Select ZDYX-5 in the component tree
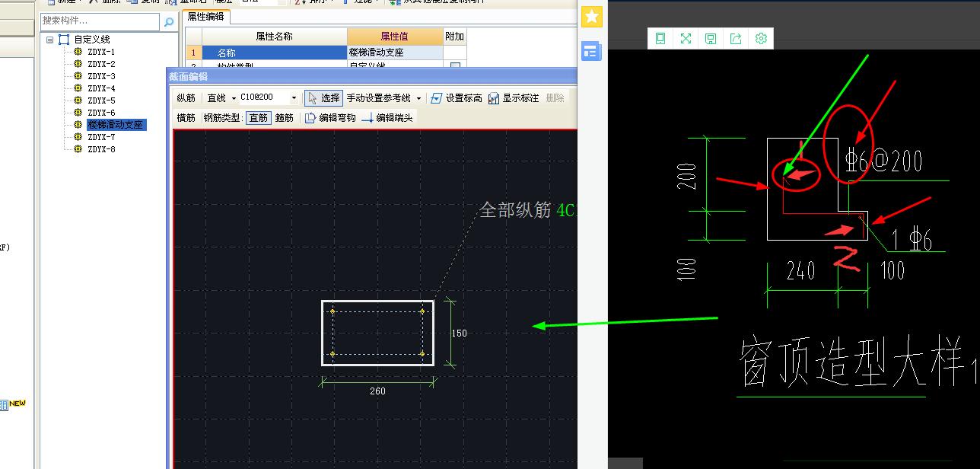The height and width of the screenshot is (469, 980). pos(101,100)
